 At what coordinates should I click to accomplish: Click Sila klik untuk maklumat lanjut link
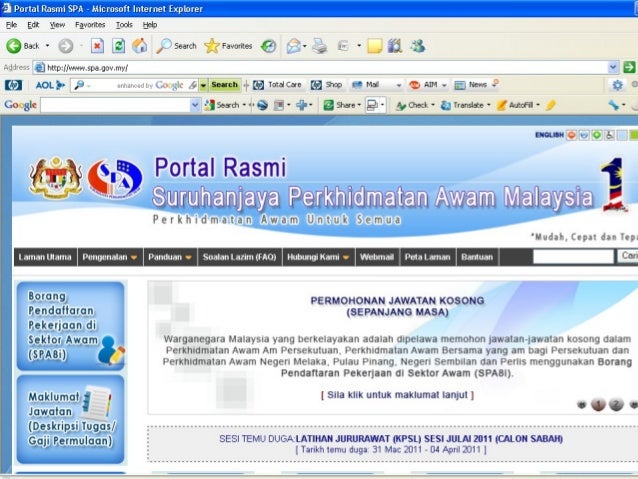click(x=397, y=395)
